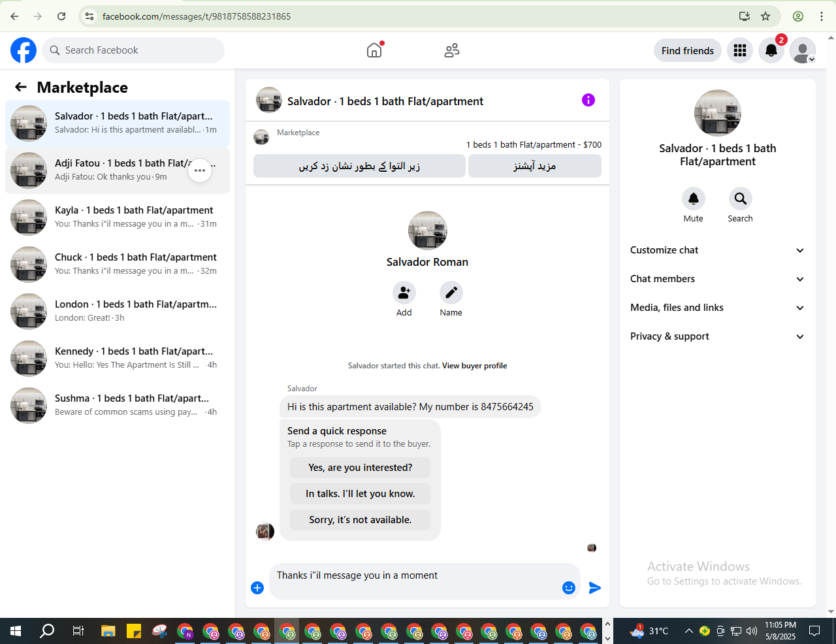Expand the Privacy & support section

(718, 336)
